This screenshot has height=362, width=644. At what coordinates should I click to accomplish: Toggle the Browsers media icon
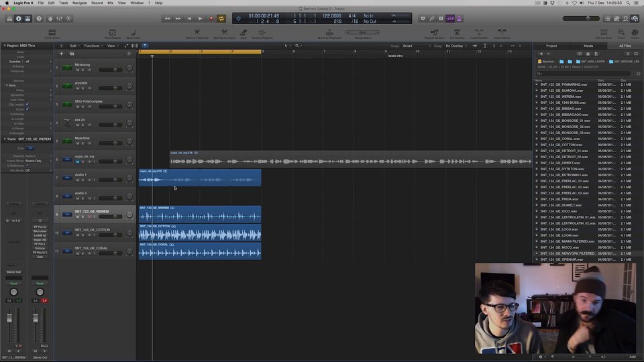(635, 19)
